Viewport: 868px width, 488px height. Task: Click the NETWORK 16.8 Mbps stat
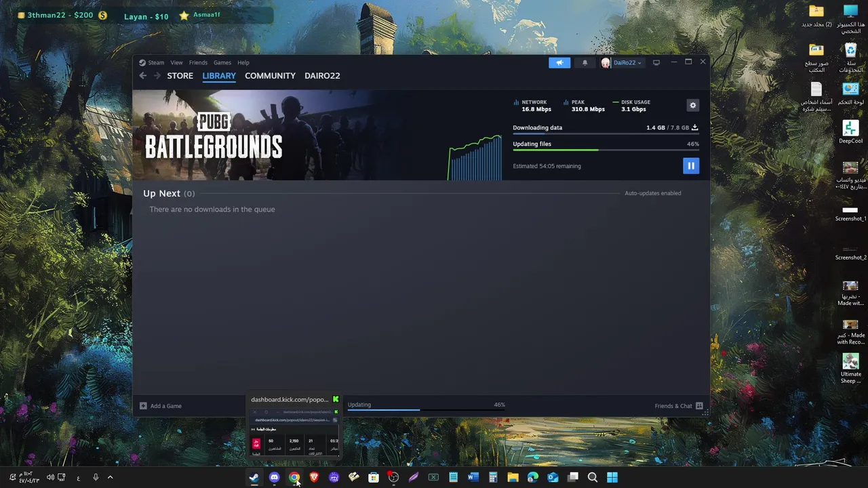pyautogui.click(x=533, y=106)
